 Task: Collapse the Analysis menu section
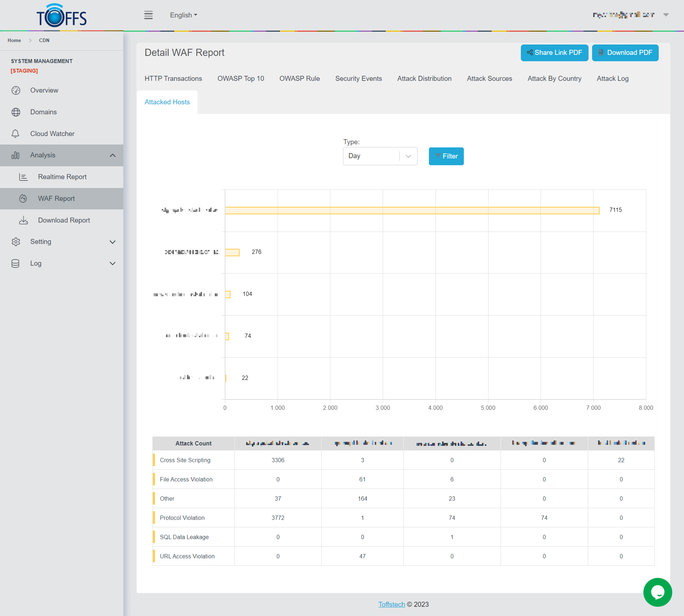click(113, 155)
